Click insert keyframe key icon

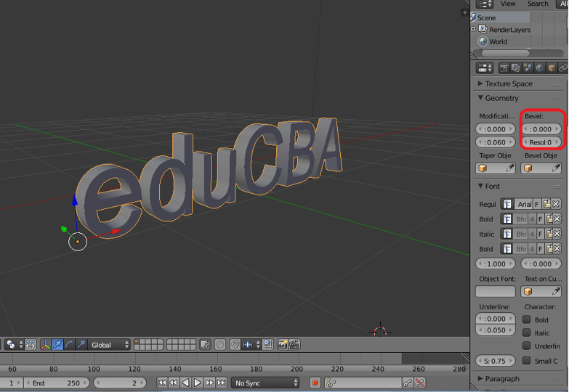tap(408, 383)
